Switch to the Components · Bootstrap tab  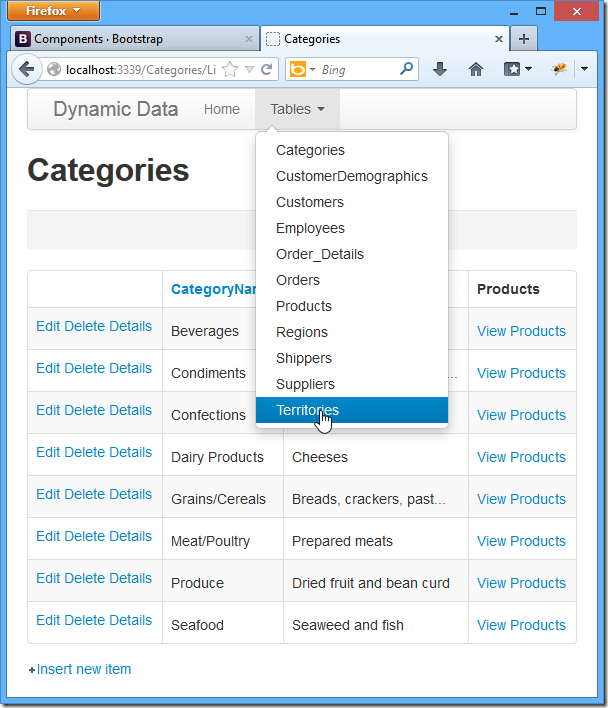[120, 39]
